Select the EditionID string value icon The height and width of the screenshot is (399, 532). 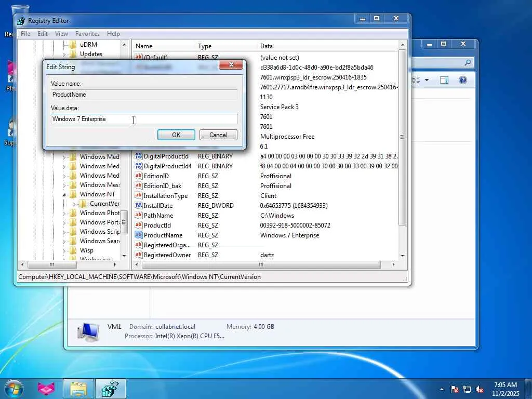click(138, 176)
